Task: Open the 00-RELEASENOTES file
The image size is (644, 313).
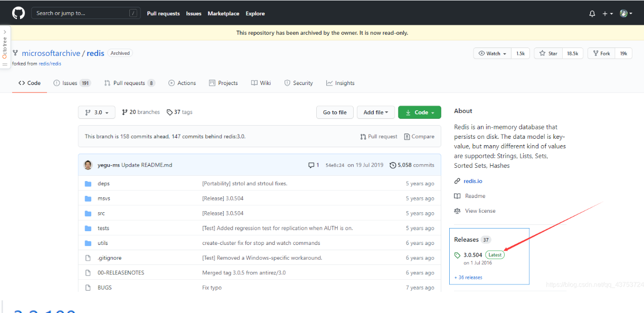Action: point(121,272)
